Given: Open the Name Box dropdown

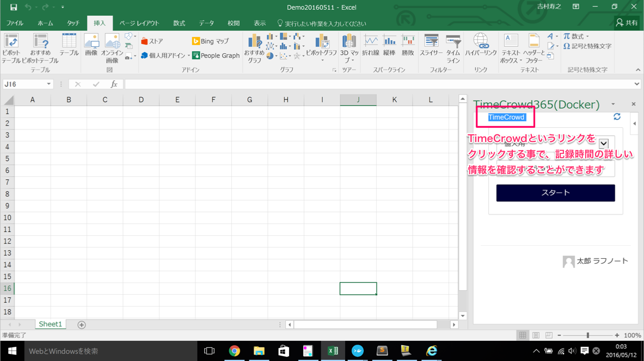Looking at the screenshot, I should pos(48,84).
